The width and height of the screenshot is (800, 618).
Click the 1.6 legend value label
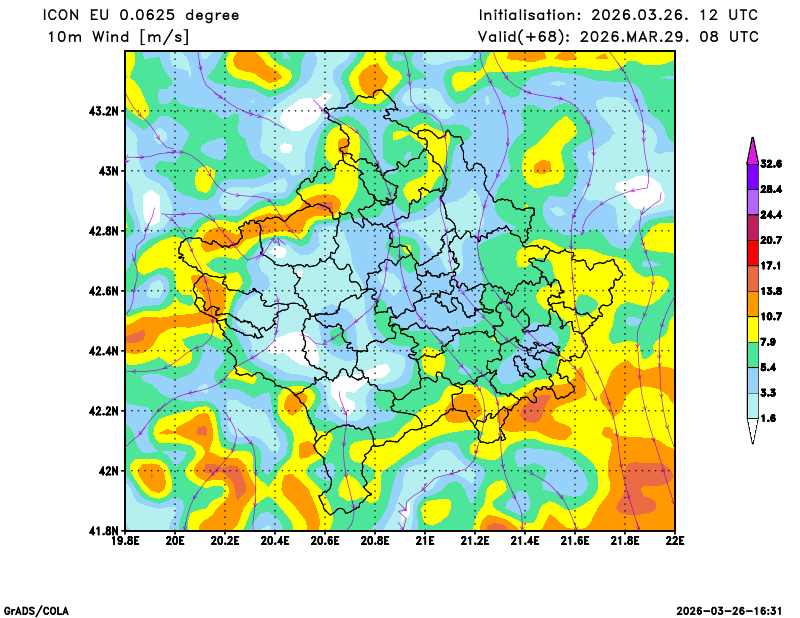click(770, 418)
